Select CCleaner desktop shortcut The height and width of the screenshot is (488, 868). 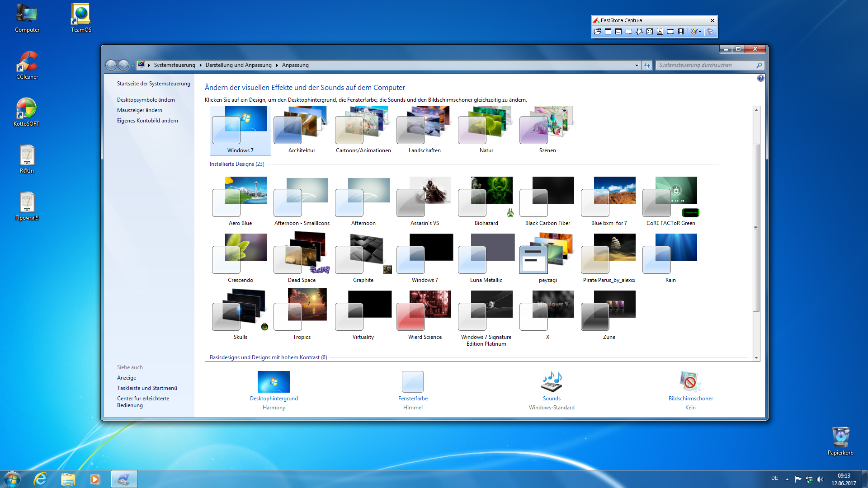[x=27, y=65]
